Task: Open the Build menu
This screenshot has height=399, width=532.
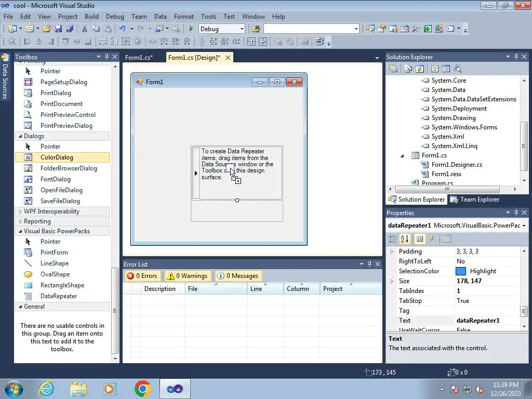Action: [x=91, y=17]
